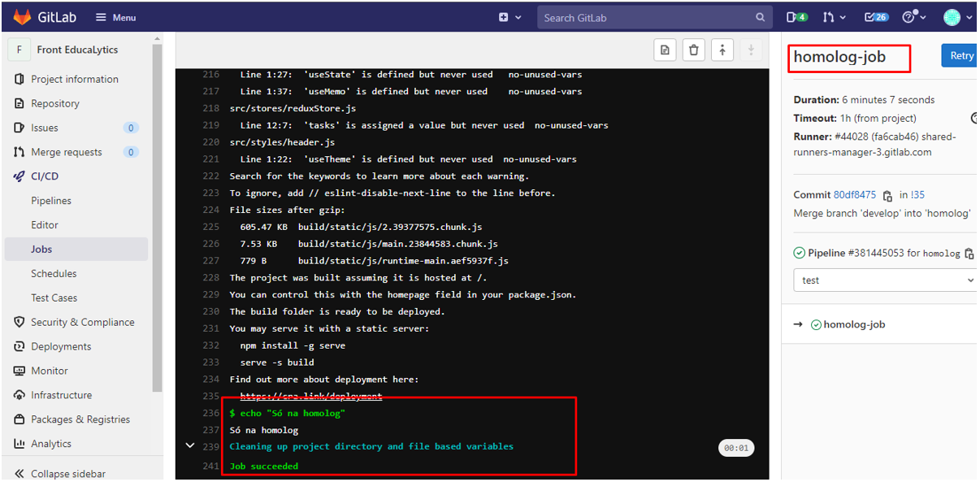Screen dimensions: 980x482
Task: Open the issues icon with count 4
Action: pos(796,17)
